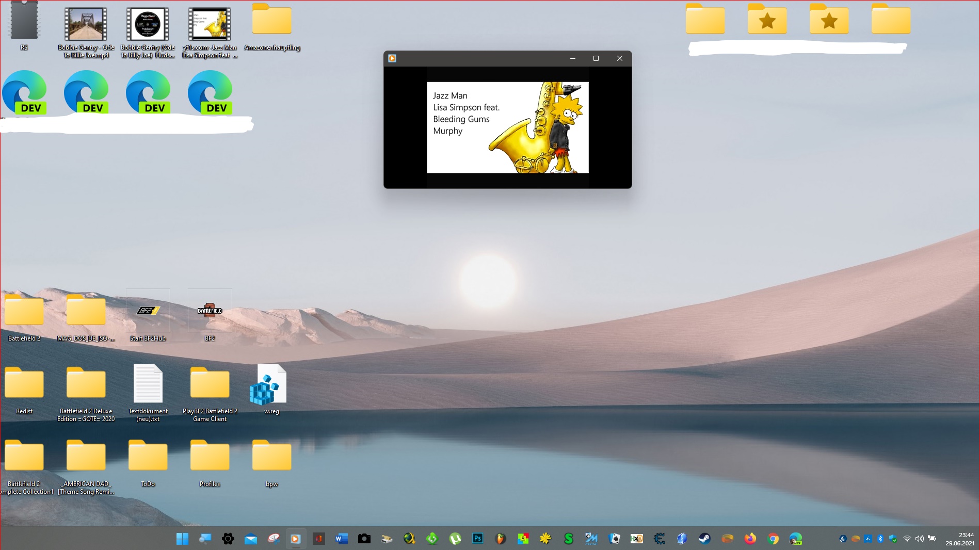Image resolution: width=980 pixels, height=550 pixels.
Task: Launch FL Studio from the taskbar
Action: click(x=500, y=539)
